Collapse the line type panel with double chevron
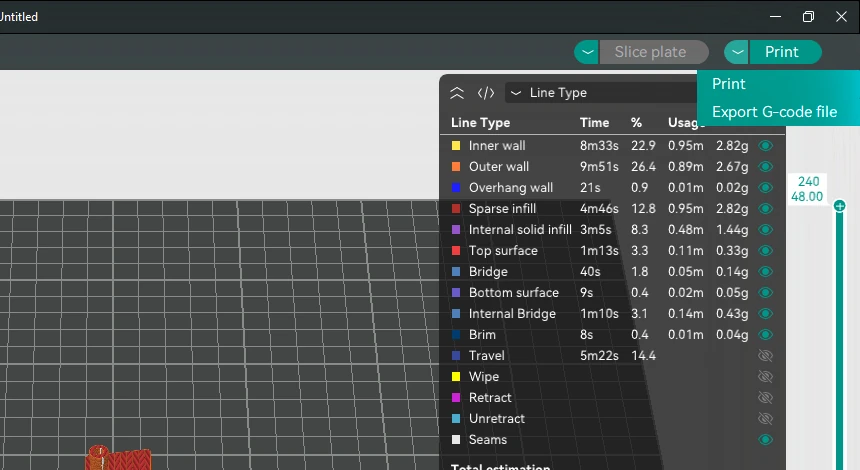860x470 pixels. (x=457, y=93)
